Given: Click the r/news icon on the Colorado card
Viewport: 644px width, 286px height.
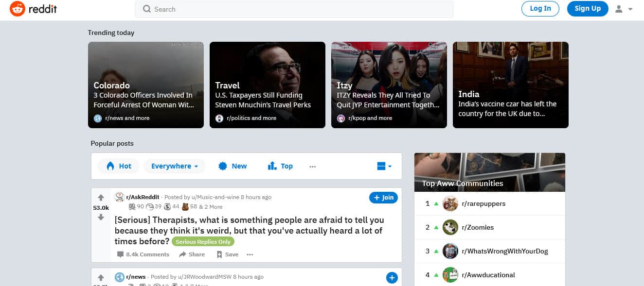Looking at the screenshot, I should 98,118.
